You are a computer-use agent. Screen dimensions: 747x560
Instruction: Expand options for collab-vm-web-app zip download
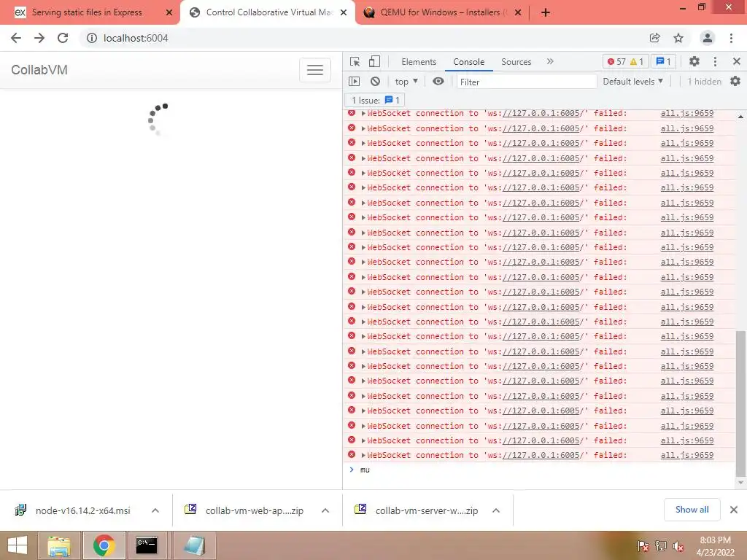325,510
